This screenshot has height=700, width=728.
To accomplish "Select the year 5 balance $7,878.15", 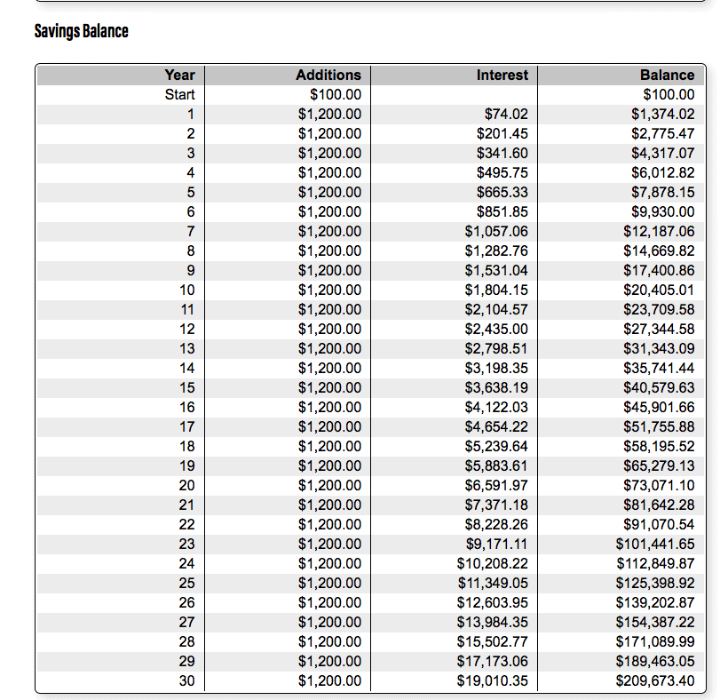I will pyautogui.click(x=662, y=192).
